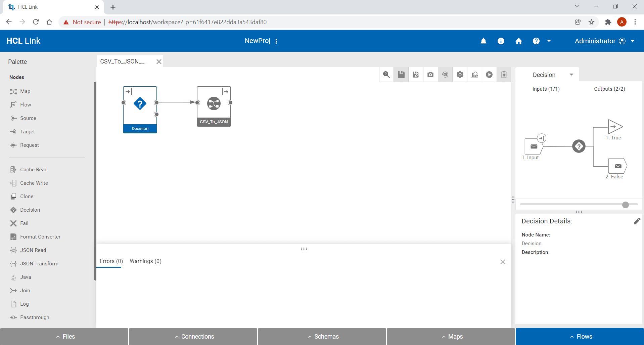The width and height of the screenshot is (644, 345).
Task: Restore a snapshot via the camera-restore icon
Action: click(x=445, y=74)
